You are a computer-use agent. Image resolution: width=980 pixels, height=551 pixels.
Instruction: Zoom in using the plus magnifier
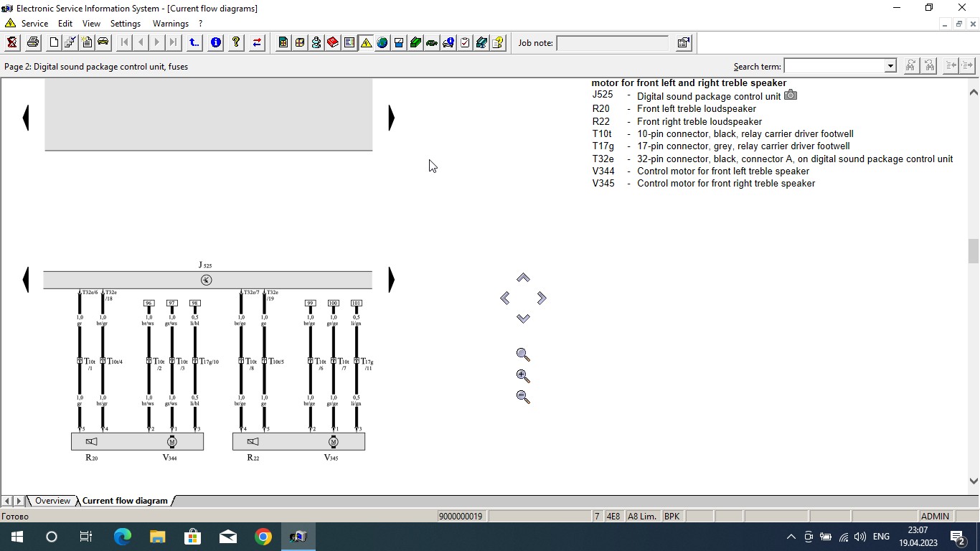pos(523,376)
